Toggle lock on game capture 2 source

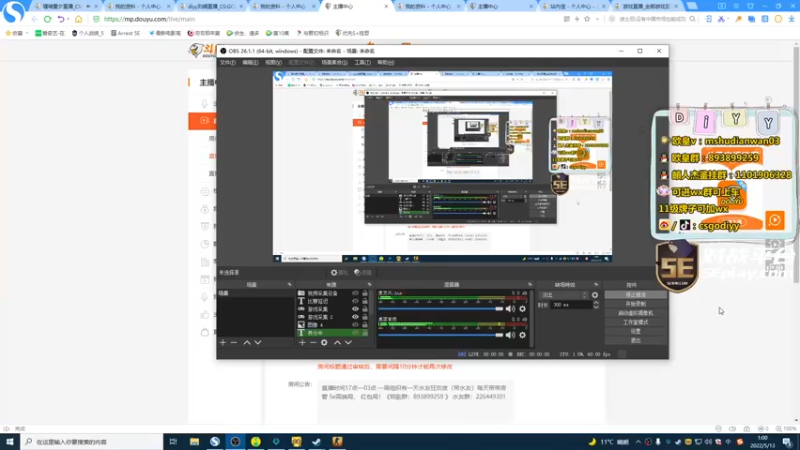pos(365,317)
